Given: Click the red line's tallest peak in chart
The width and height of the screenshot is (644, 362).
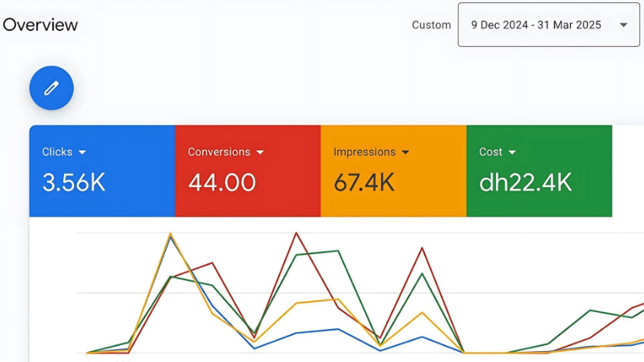Looking at the screenshot, I should point(296,233).
